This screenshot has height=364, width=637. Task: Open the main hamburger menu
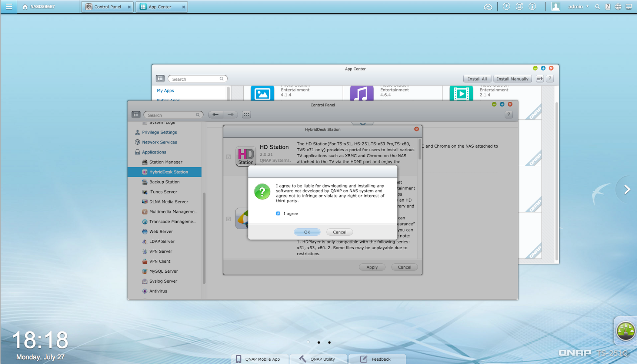(9, 7)
